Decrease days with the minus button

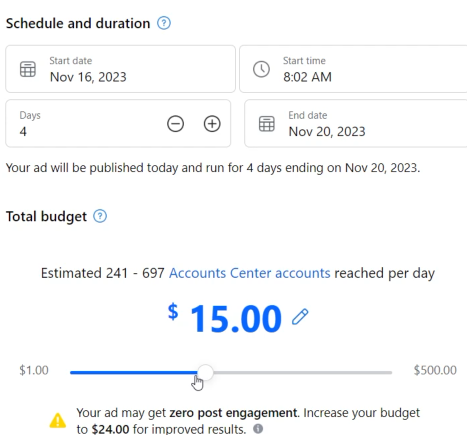175,124
